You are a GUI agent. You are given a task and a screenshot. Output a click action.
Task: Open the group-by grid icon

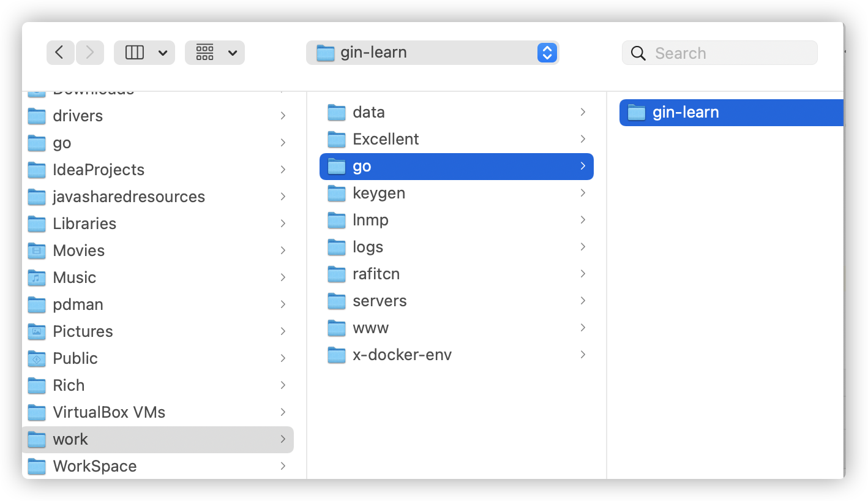tap(205, 53)
